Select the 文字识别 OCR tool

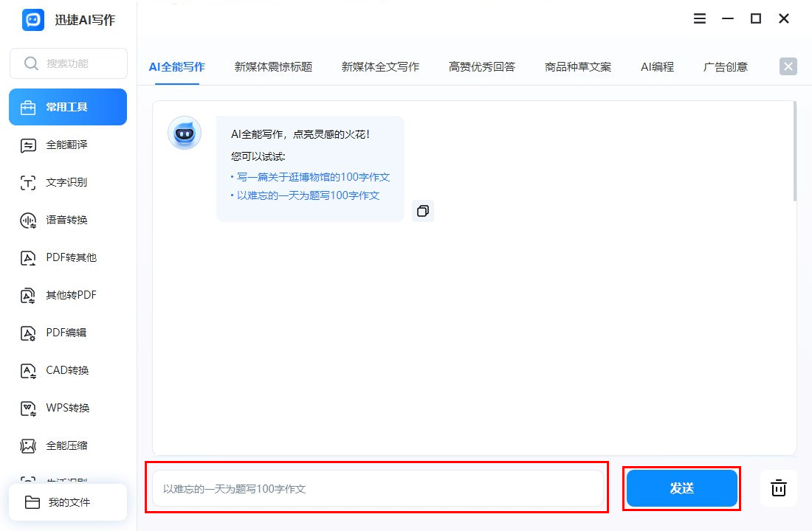(68, 182)
